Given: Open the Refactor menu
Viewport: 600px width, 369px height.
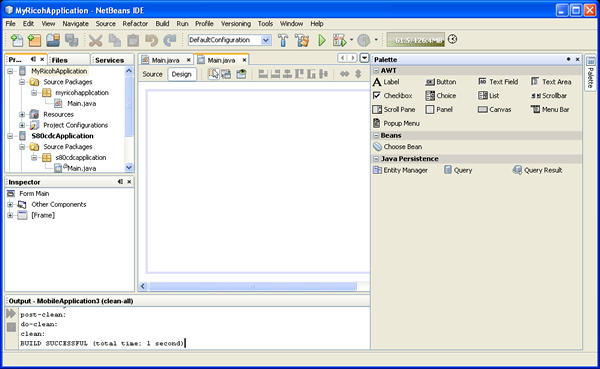Looking at the screenshot, I should tap(135, 24).
